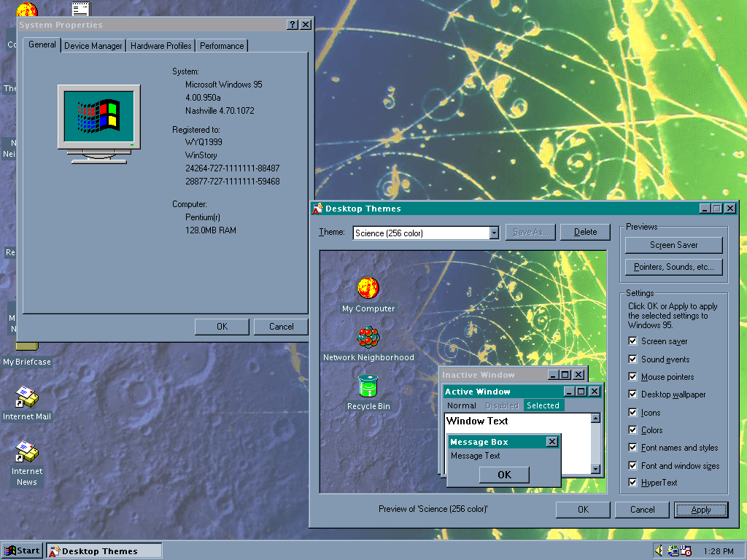This screenshot has height=560, width=747.
Task: Open the Performance tab
Action: tap(222, 46)
